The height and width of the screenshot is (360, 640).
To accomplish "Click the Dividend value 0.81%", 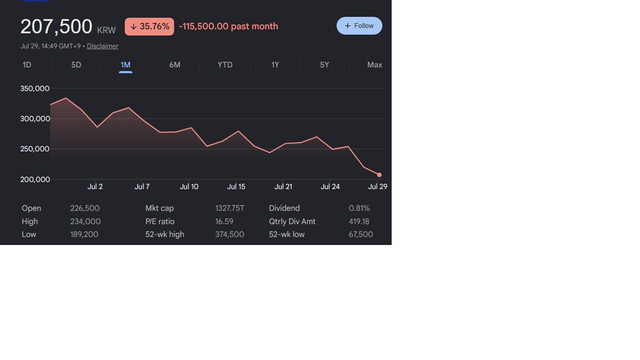I will (x=359, y=208).
